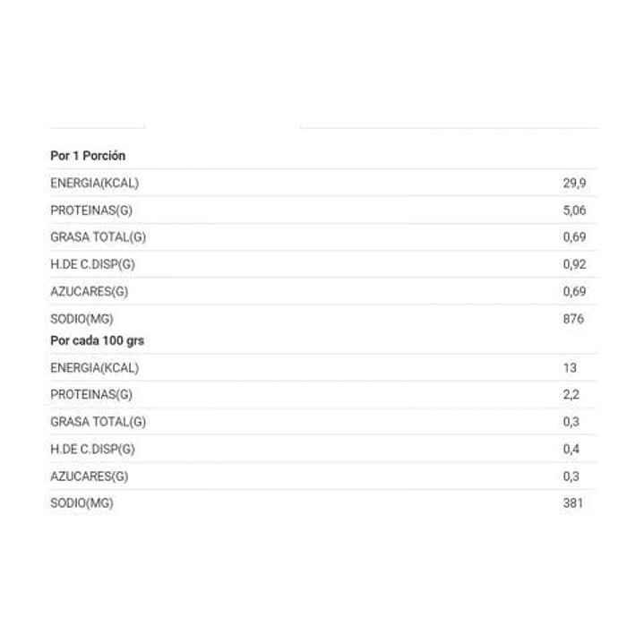The image size is (644, 644).
Task: Click the 29,9 energy value
Action: 573,184
